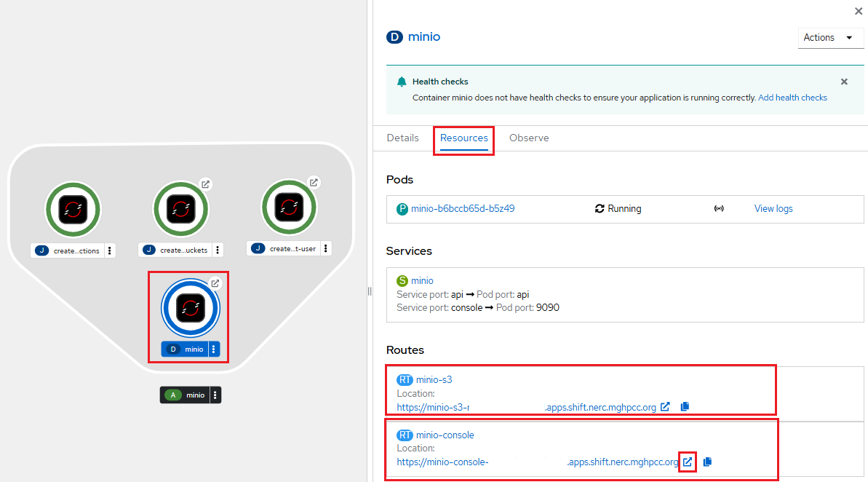Click the pod traffic status icon
This screenshot has width=868, height=482.
tap(719, 209)
